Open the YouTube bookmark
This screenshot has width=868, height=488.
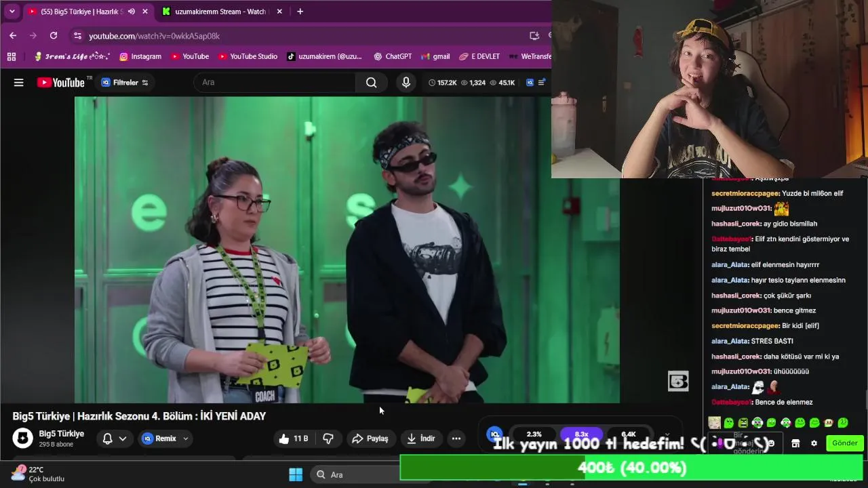point(190,57)
